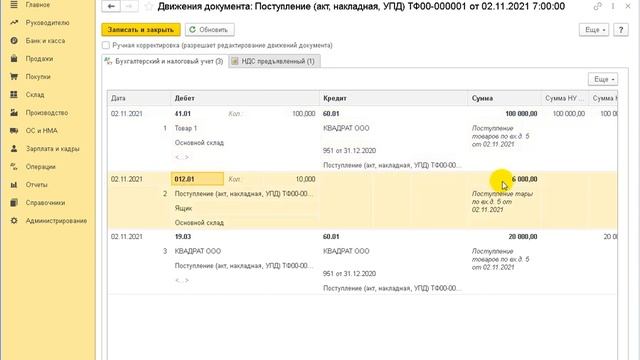Open the Покупки cart icon

(14, 77)
